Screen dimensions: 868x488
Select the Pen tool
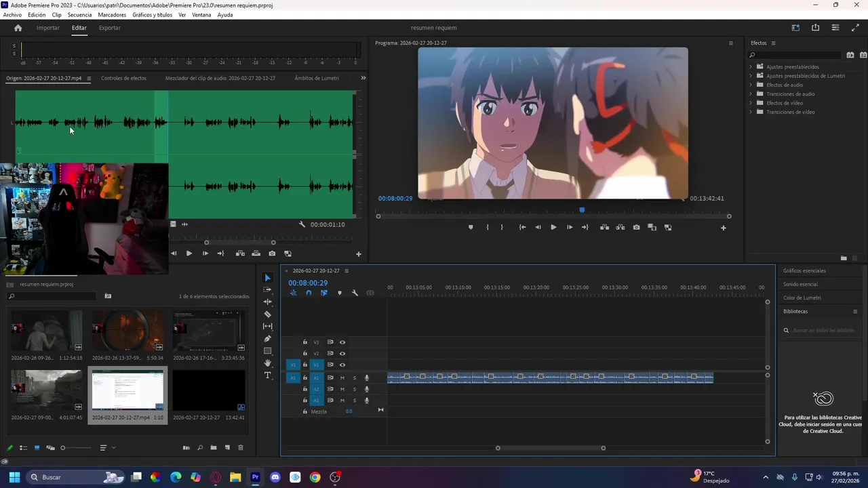pos(267,338)
